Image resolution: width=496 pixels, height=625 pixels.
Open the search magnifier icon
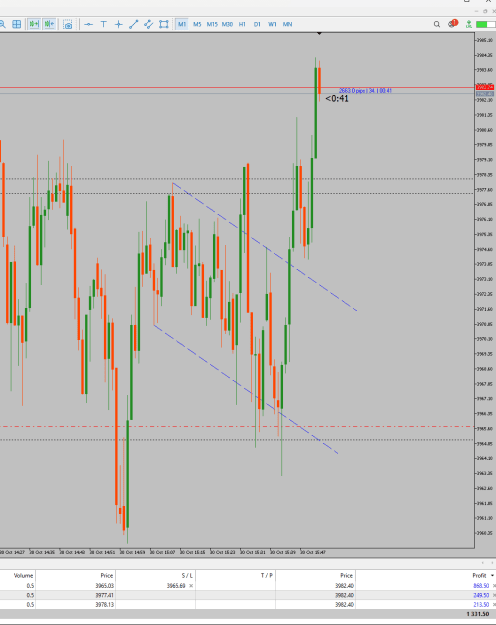pyautogui.click(x=437, y=24)
